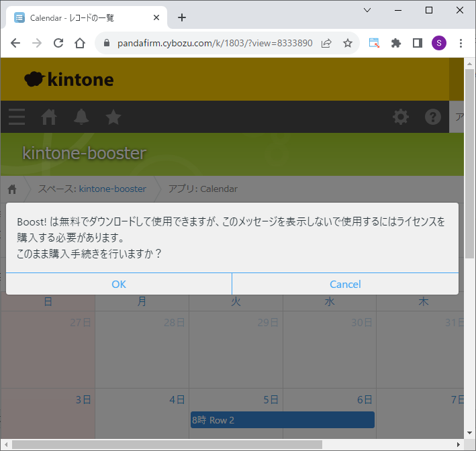Open the kintone settings gear
Screen dimensions: 476x451
click(401, 117)
